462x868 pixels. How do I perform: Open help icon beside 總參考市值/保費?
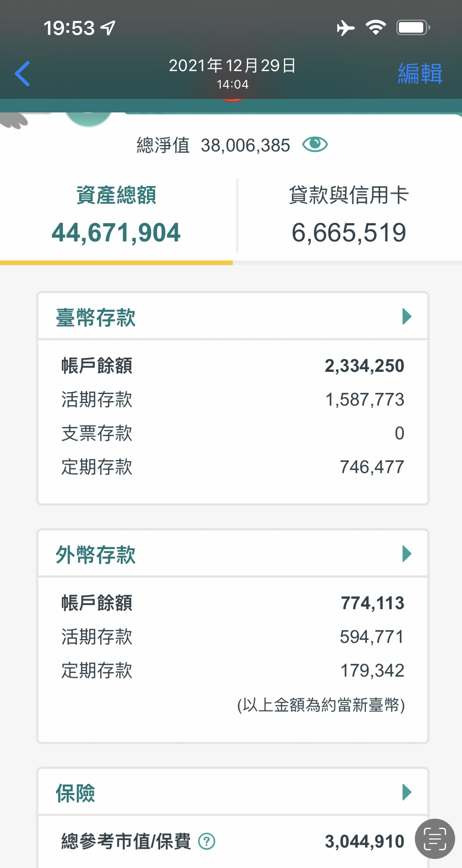pyautogui.click(x=207, y=842)
